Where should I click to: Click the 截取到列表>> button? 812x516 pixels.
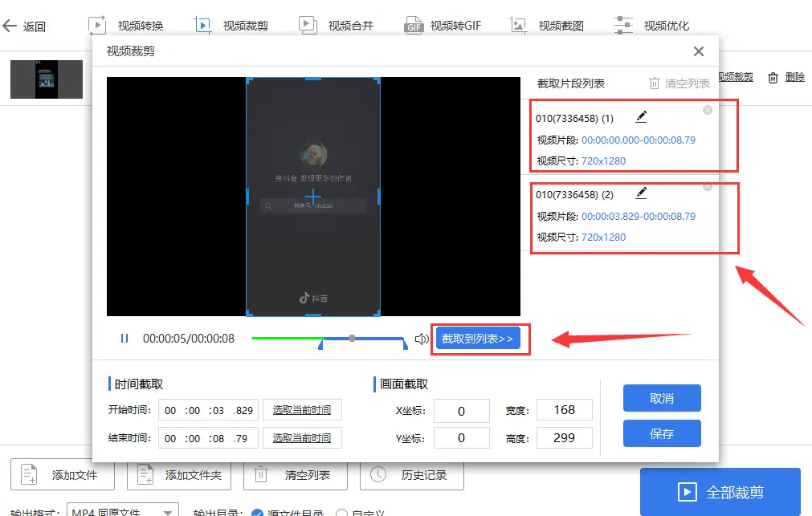point(478,339)
